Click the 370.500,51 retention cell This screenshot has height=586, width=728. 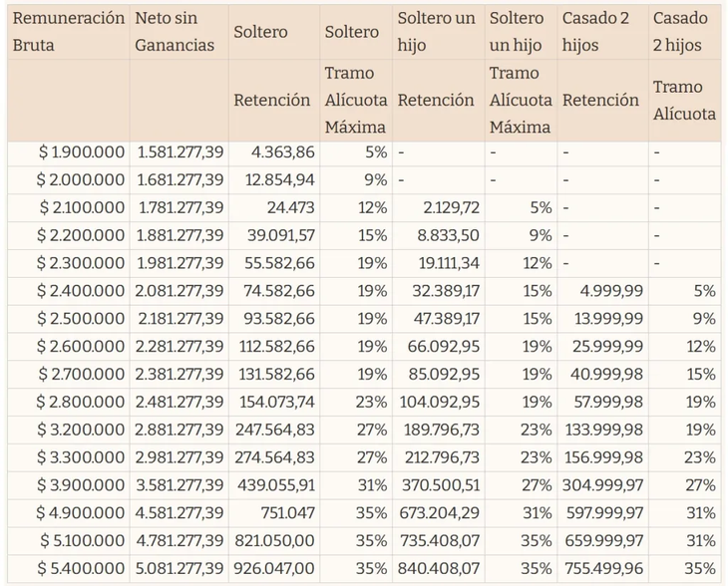click(440, 485)
